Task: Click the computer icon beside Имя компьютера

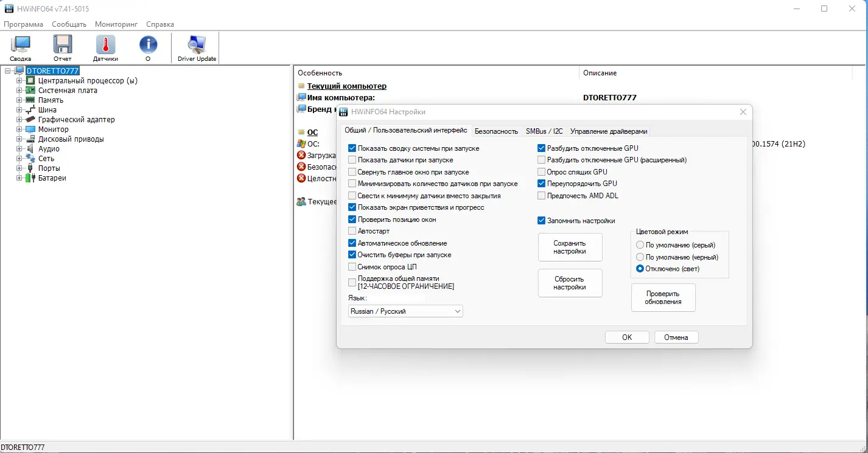Action: tap(301, 97)
